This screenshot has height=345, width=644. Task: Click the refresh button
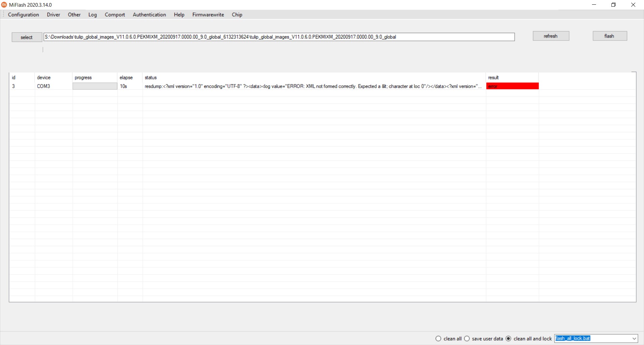point(551,36)
